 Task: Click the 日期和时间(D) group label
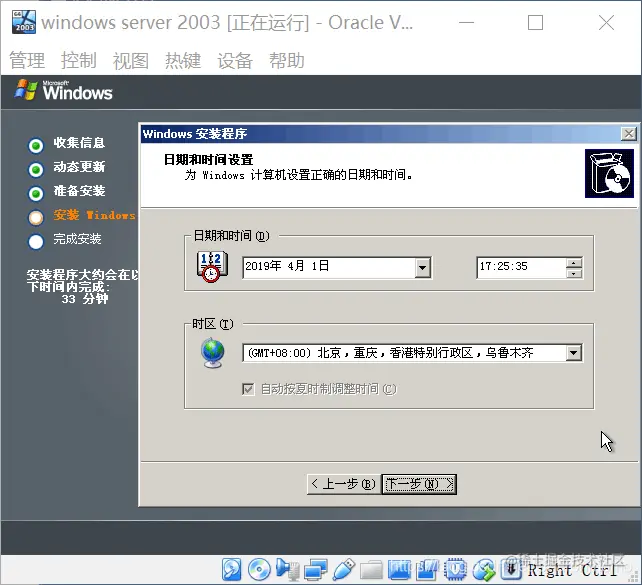(231, 236)
